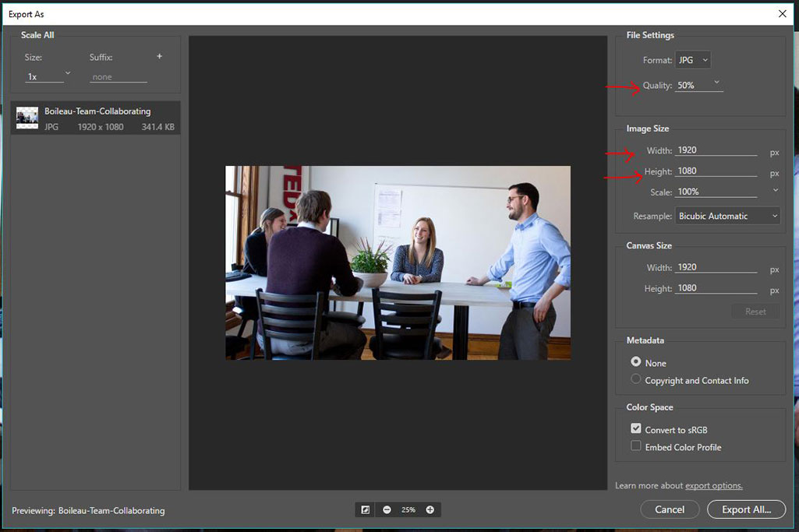
Task: Zoom in the preview with plus icon
Action: point(430,509)
